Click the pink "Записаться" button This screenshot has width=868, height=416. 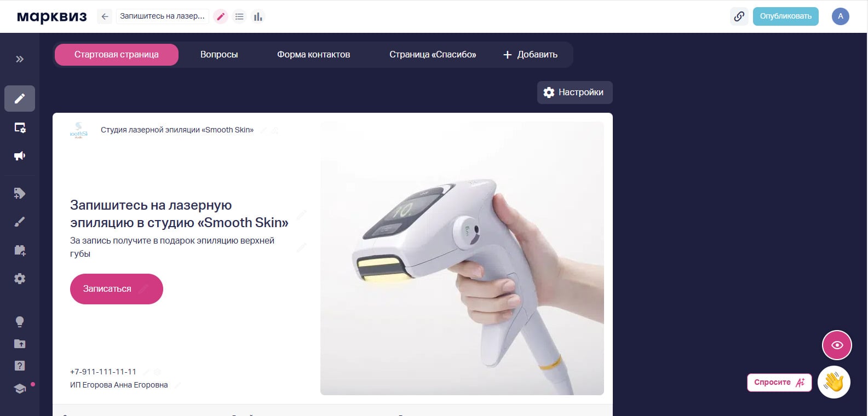117,289
